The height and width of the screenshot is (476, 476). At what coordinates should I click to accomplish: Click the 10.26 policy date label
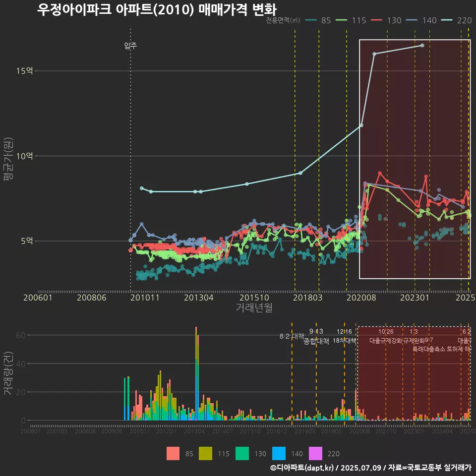point(386,332)
